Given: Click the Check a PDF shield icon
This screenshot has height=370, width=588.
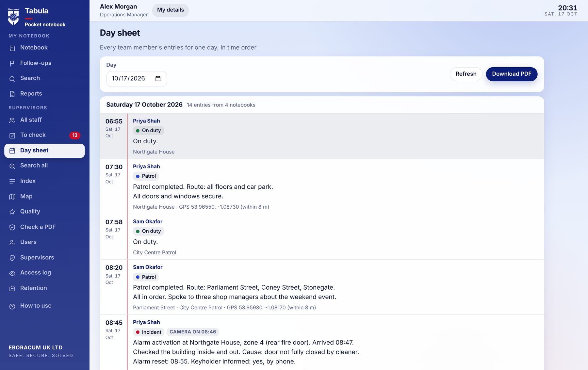Looking at the screenshot, I should pyautogui.click(x=12, y=227).
